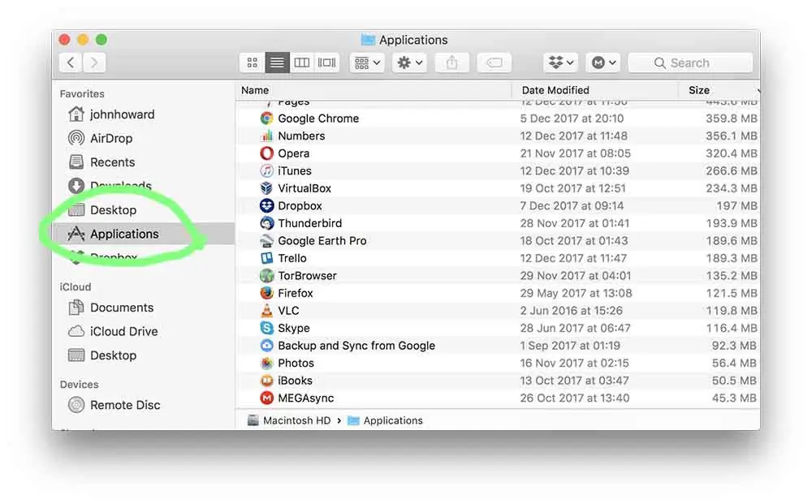Click the Firefox app icon

266,293
